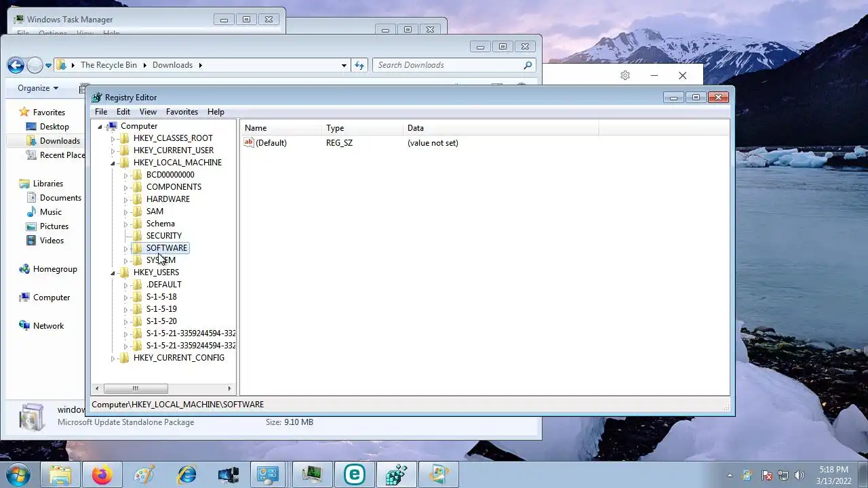Expand the HKEY_CURRENT_USER key
The height and width of the screenshot is (488, 868).
(x=113, y=151)
